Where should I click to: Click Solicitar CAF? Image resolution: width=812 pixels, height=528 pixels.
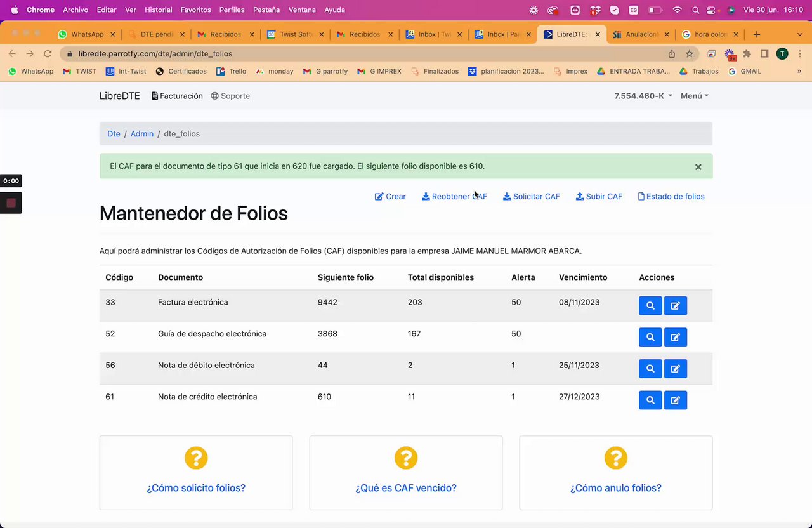(x=532, y=197)
